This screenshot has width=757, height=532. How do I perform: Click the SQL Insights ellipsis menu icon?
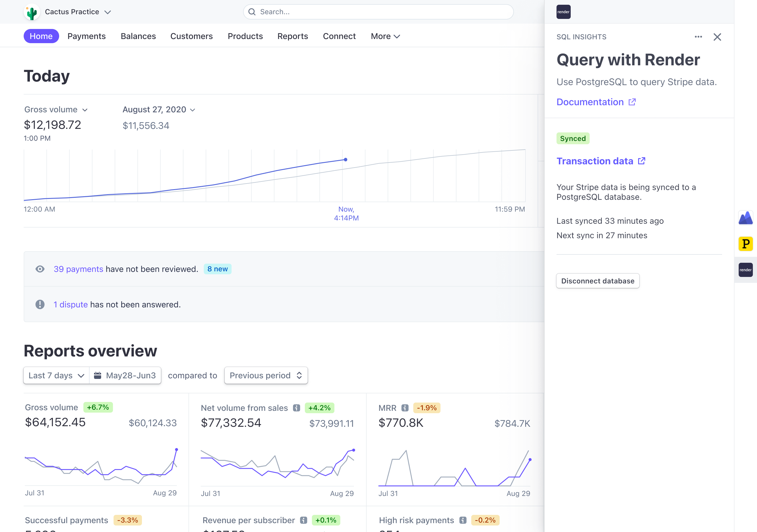pos(698,36)
